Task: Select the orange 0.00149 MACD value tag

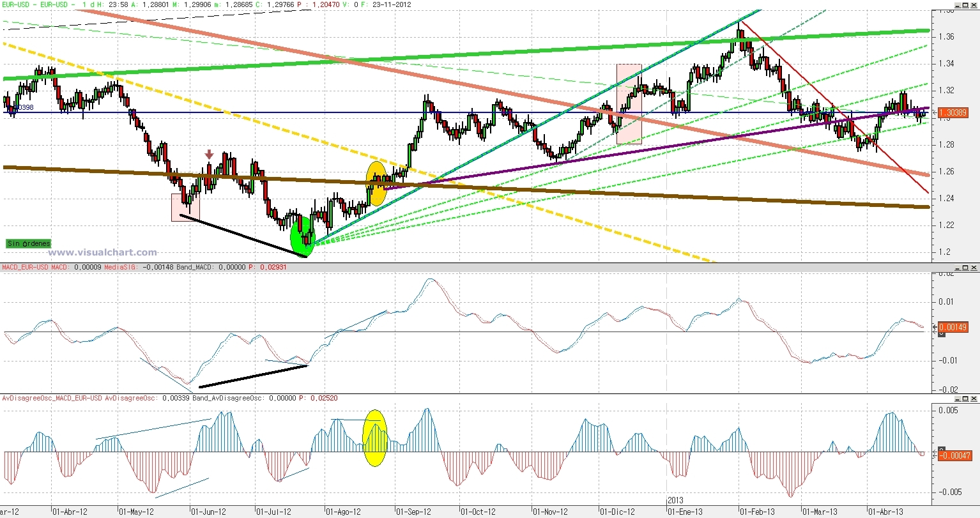Action: [x=953, y=327]
